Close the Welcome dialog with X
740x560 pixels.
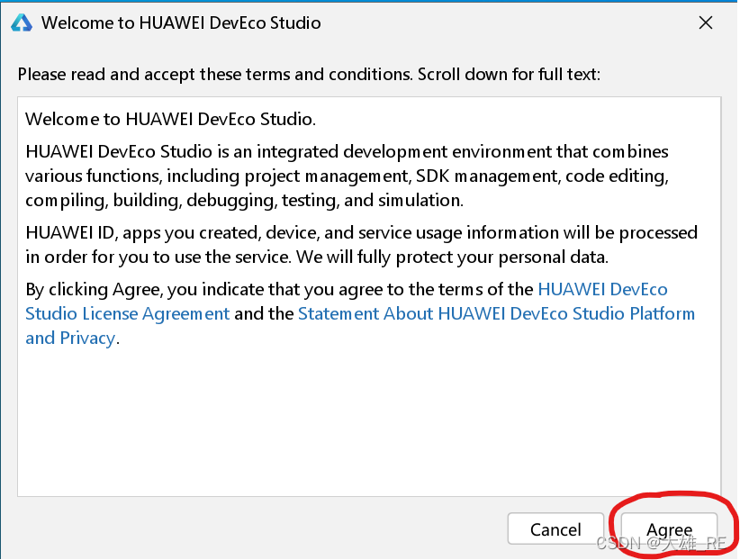pyautogui.click(x=706, y=23)
